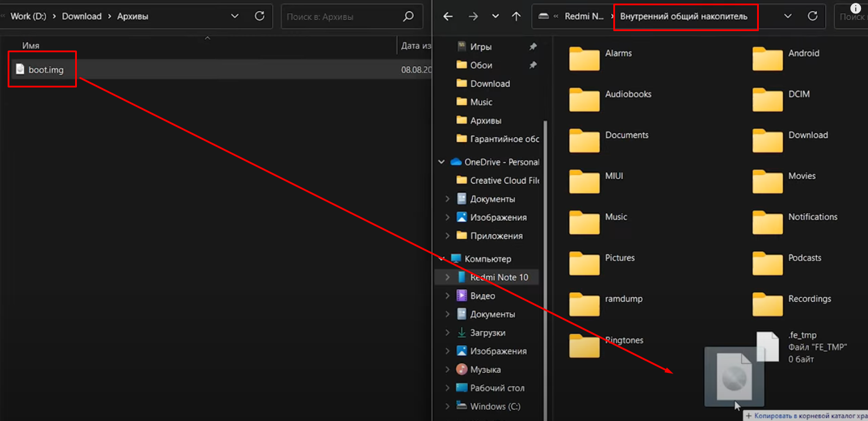Select Загрузки in the navigation pane

488,332
